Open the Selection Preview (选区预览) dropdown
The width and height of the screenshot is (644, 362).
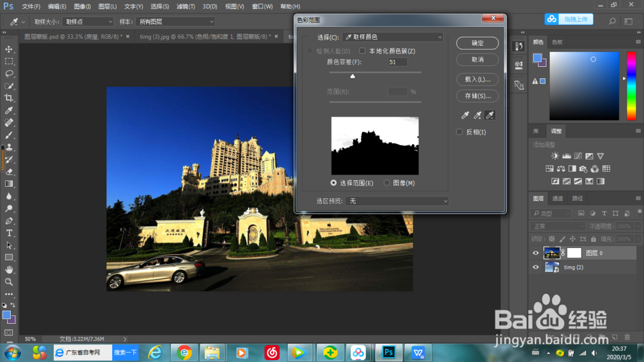(x=397, y=201)
